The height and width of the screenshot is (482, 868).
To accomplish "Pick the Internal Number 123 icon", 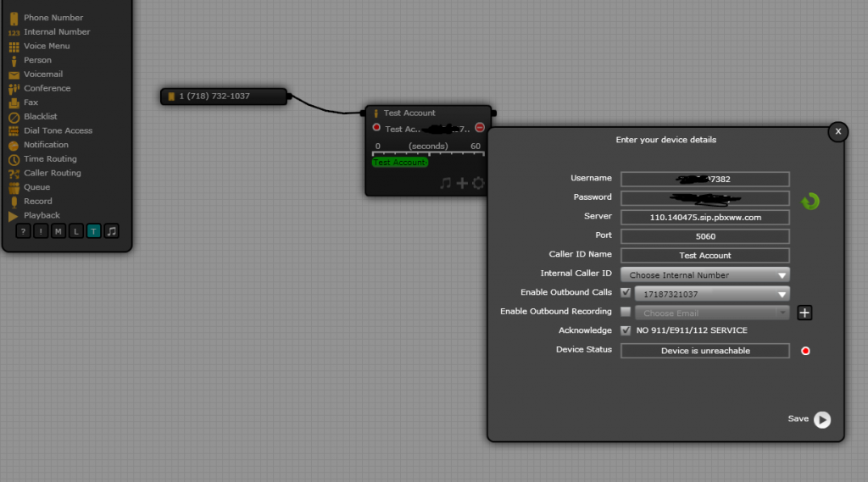I will [14, 33].
